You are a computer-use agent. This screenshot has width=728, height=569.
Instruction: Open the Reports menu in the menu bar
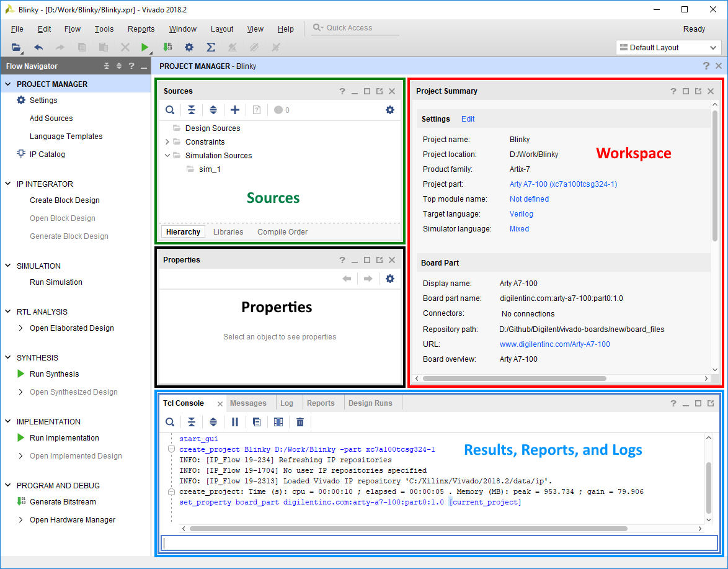(141, 29)
